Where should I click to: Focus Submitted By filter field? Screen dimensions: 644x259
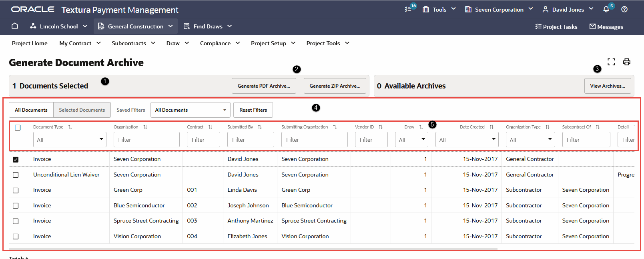pyautogui.click(x=251, y=140)
